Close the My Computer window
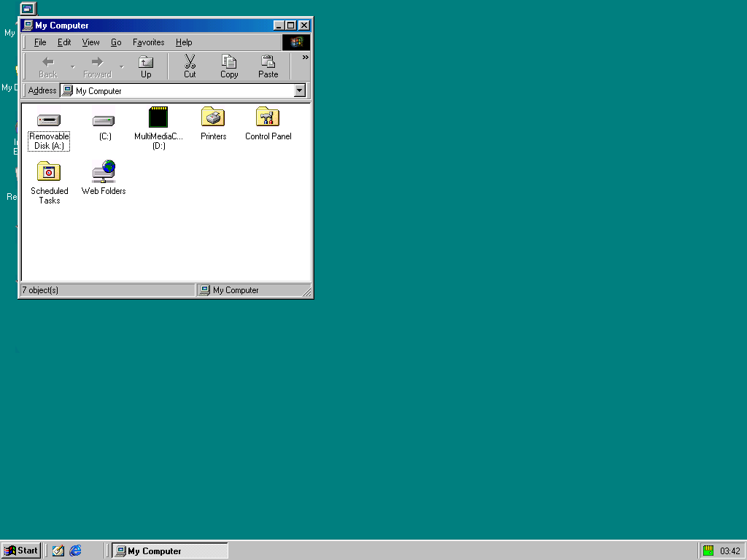The image size is (747, 560). point(304,26)
